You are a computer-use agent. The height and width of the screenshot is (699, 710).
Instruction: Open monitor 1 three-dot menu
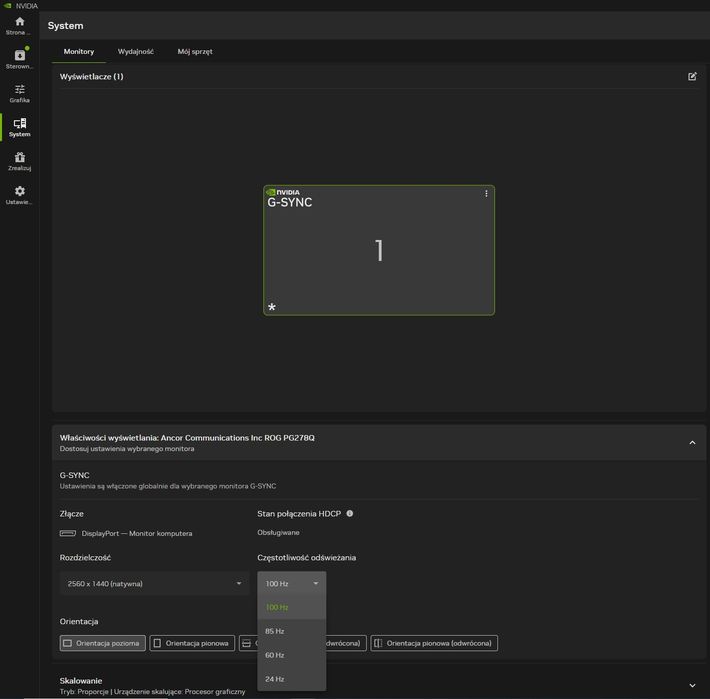tap(486, 194)
